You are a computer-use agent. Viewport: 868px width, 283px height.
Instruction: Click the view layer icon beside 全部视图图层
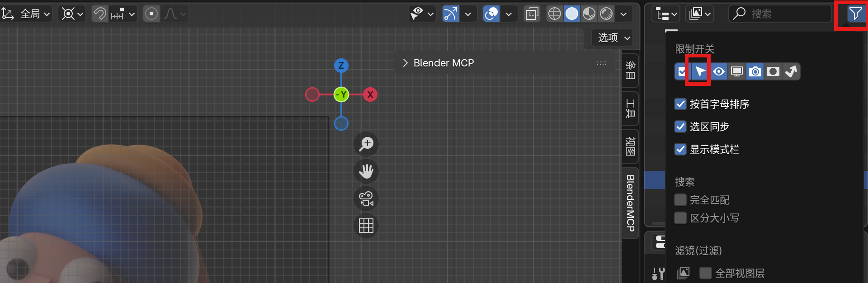[683, 273]
